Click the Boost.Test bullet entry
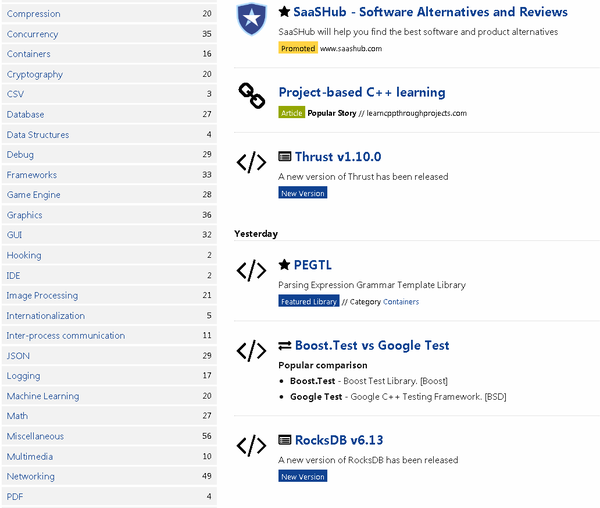The height and width of the screenshot is (508, 600). point(369,381)
